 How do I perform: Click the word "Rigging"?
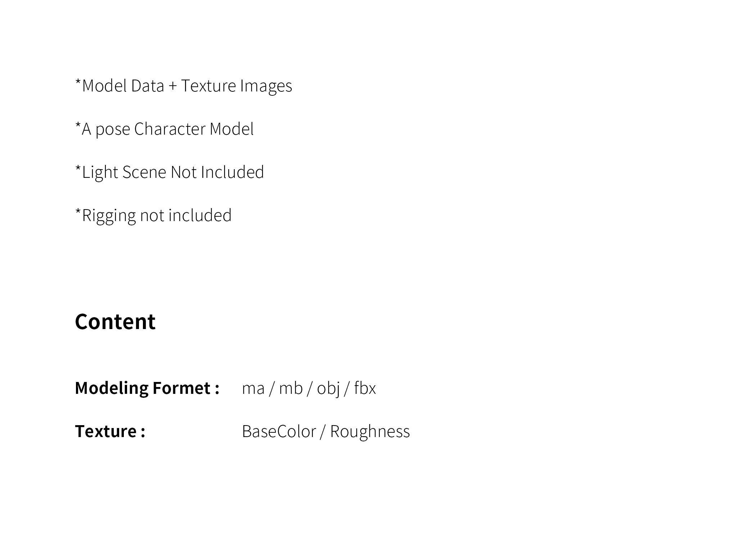click(x=109, y=216)
